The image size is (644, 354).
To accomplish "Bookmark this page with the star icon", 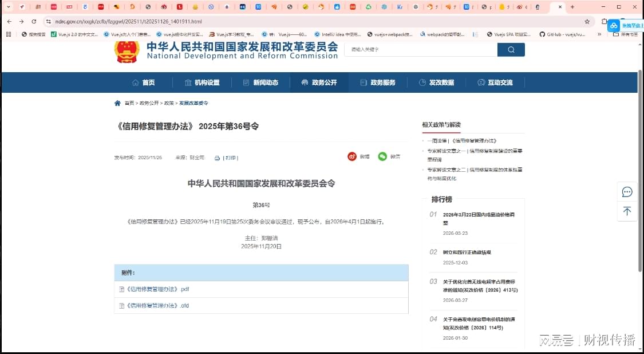I will 587,21.
